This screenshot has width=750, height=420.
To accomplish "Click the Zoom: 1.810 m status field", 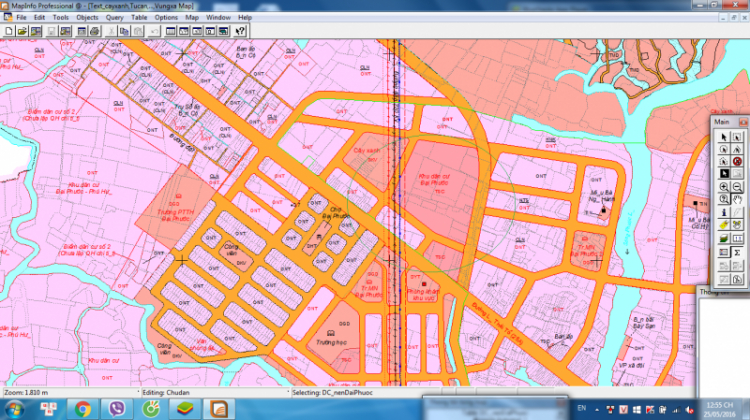I will tap(70, 393).
